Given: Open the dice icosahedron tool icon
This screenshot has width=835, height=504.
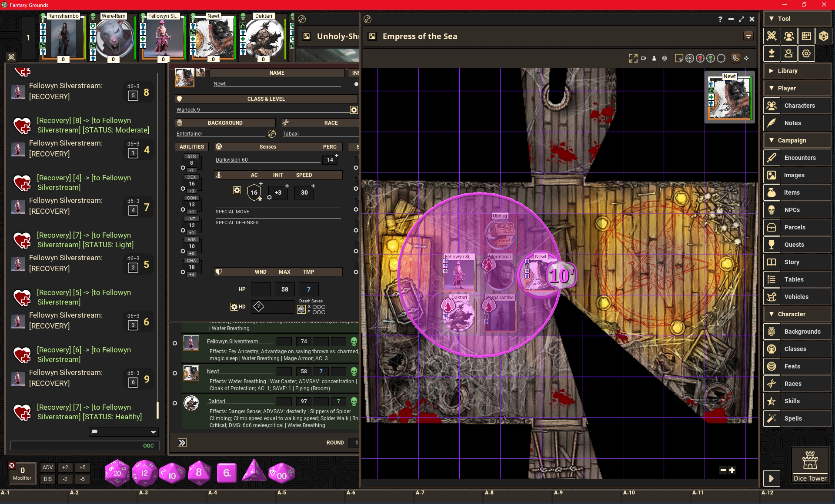Looking at the screenshot, I should (x=824, y=36).
